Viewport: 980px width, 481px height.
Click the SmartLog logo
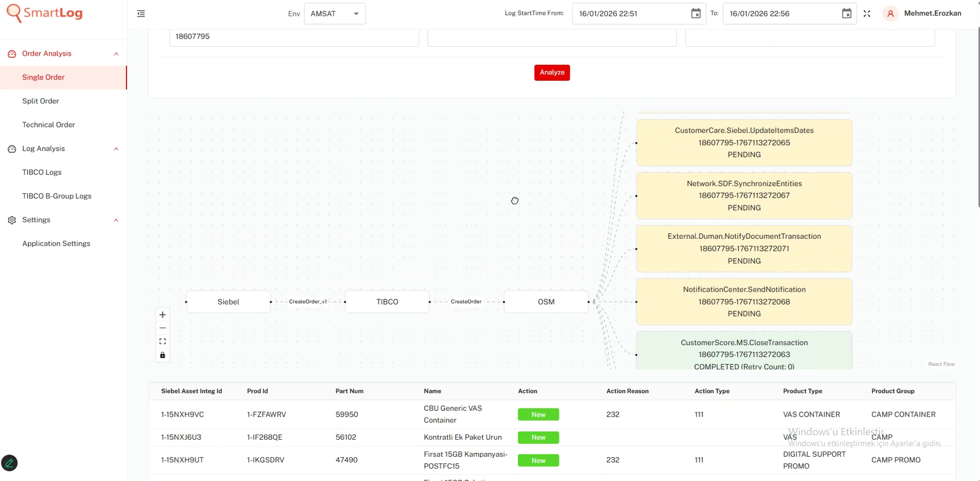click(44, 13)
